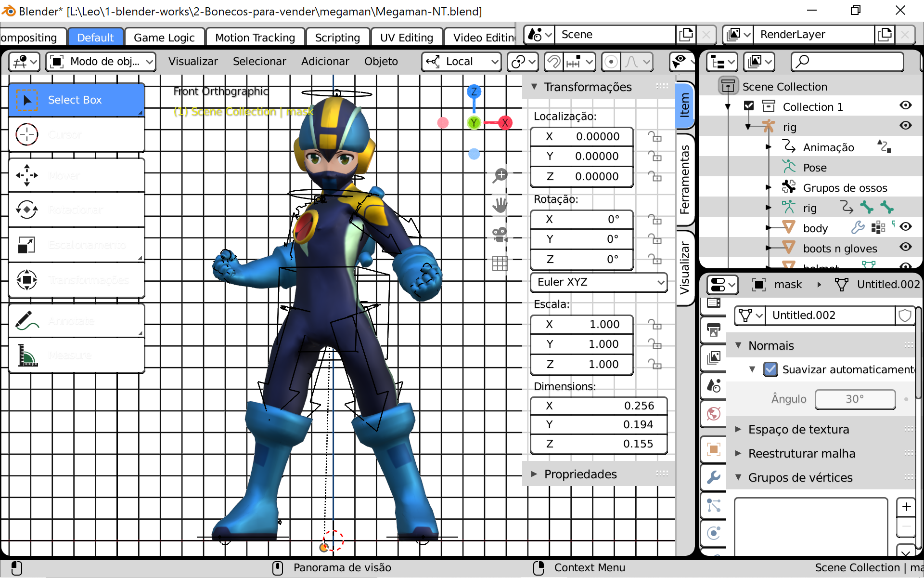Click the snap magnet icon in the header
This screenshot has width=924, height=578.
(x=554, y=62)
